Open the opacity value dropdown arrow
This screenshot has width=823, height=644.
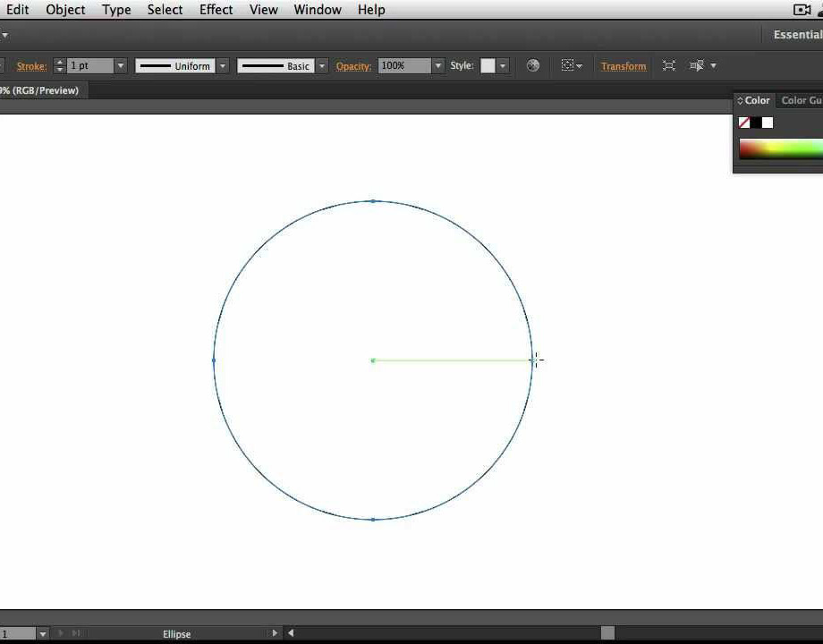click(x=437, y=65)
